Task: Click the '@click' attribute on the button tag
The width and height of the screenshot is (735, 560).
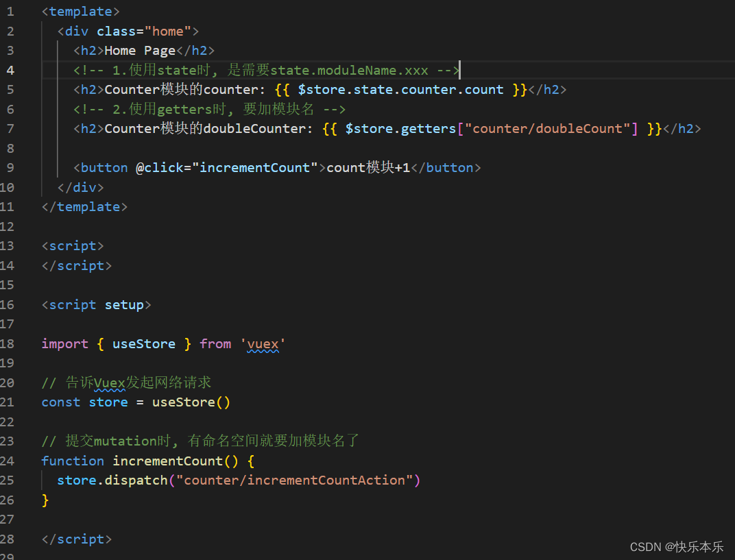Action: 159,168
